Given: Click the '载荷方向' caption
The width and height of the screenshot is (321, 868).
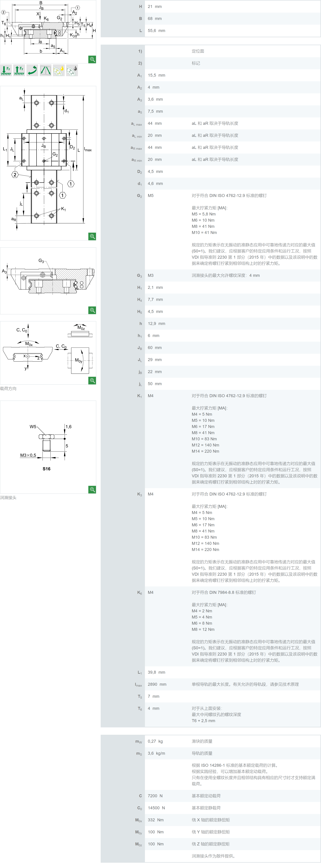Looking at the screenshot, I should pyautogui.click(x=8, y=389).
